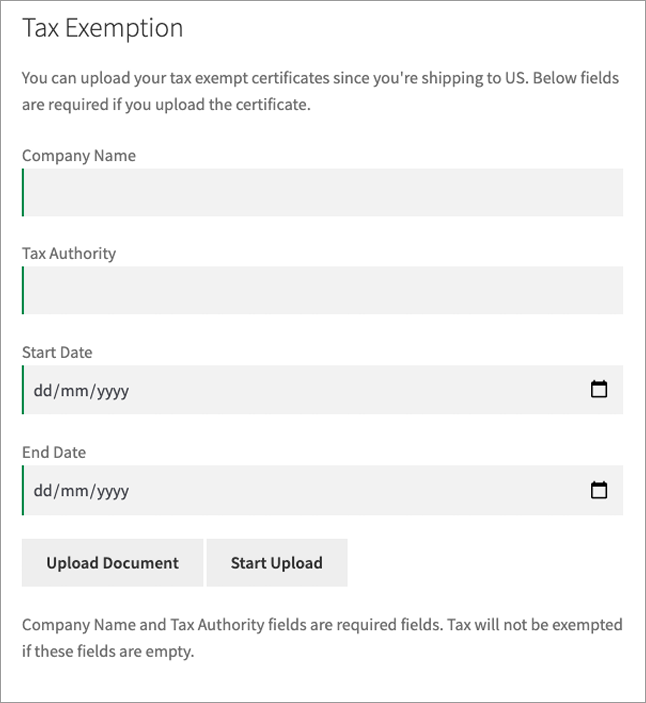The width and height of the screenshot is (646, 703).
Task: Select the dd segment in Start Date
Action: coord(43,391)
